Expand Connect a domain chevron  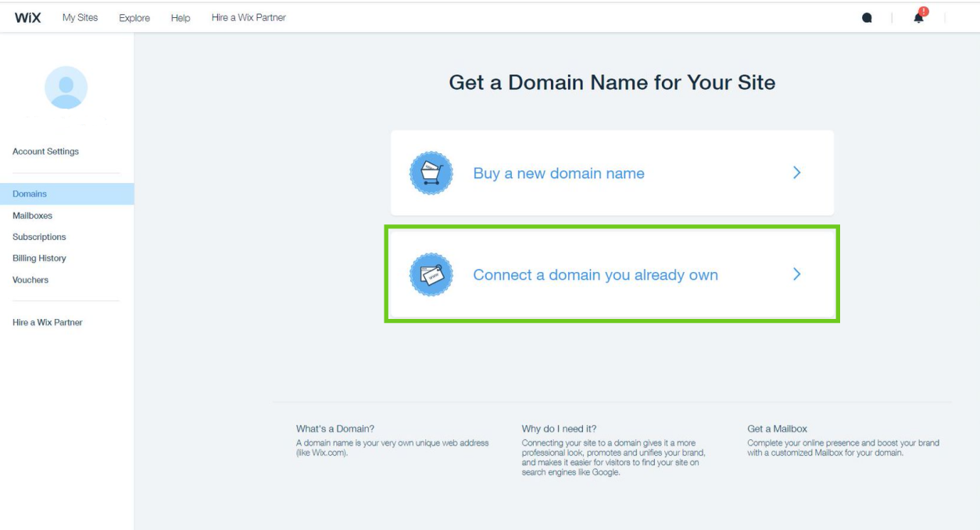click(x=796, y=274)
